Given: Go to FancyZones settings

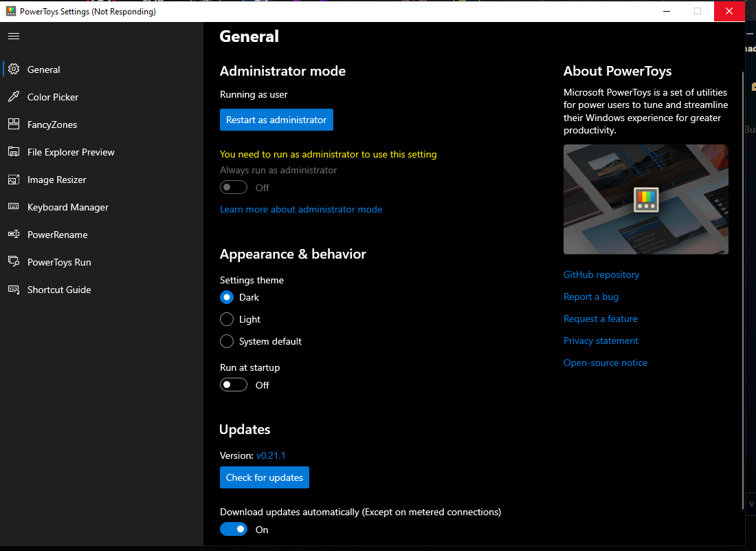Looking at the screenshot, I should point(102,125).
